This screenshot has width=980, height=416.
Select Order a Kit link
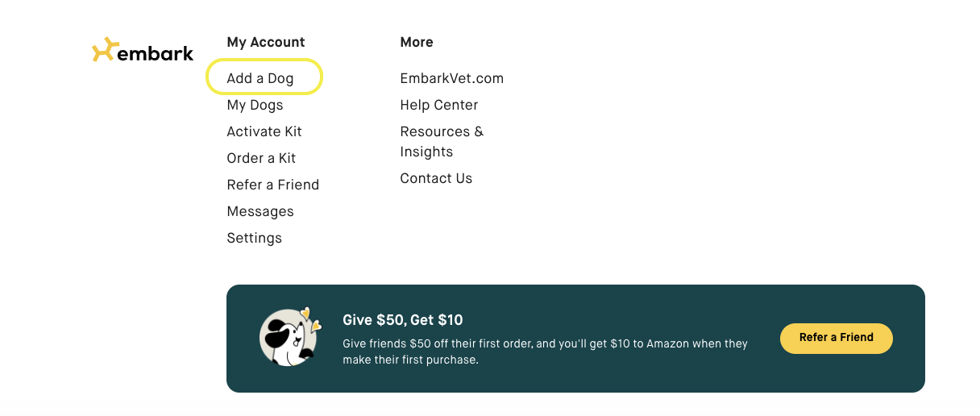261,158
